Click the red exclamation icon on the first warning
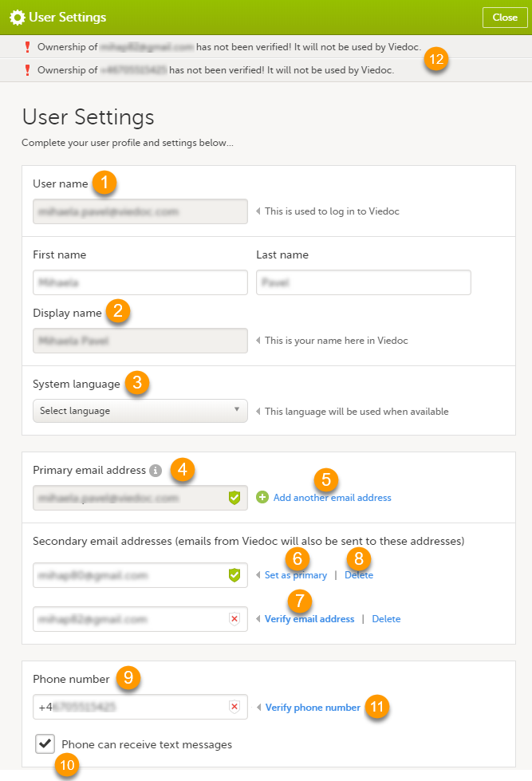This screenshot has width=532, height=781. (x=26, y=47)
